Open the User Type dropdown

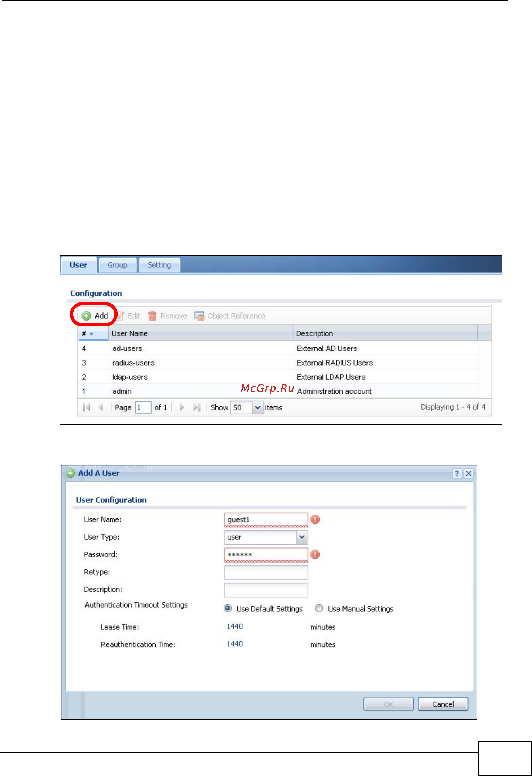(302, 537)
